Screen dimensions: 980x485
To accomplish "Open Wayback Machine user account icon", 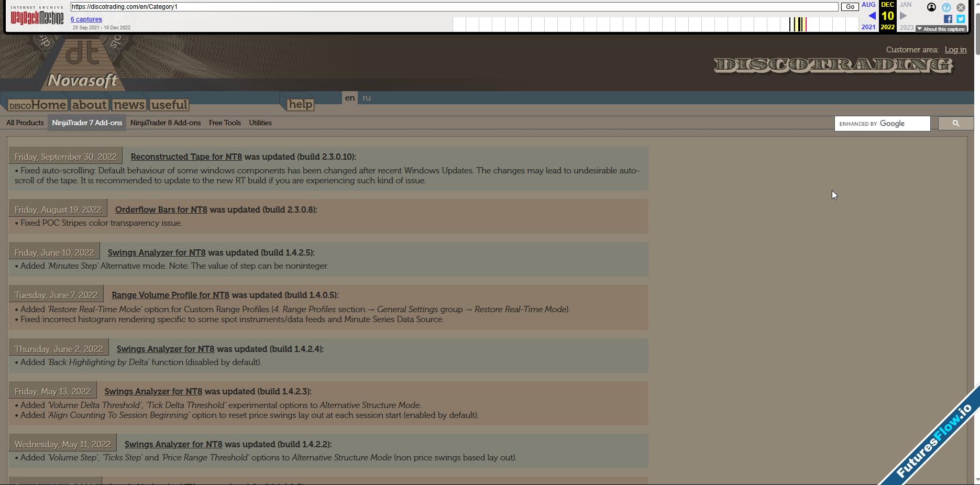I will coord(931,7).
